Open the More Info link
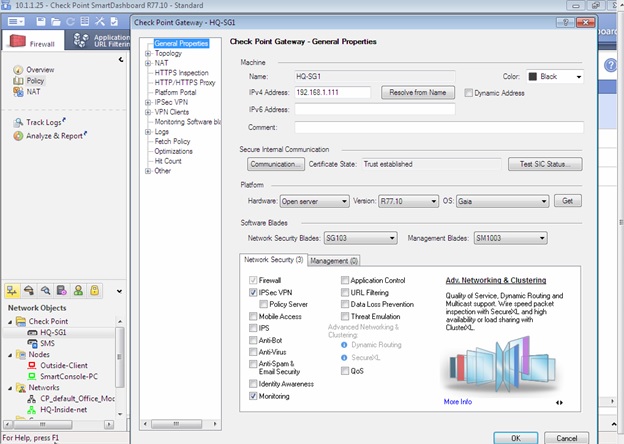Screen dimensions: 624x444 (458, 402)
